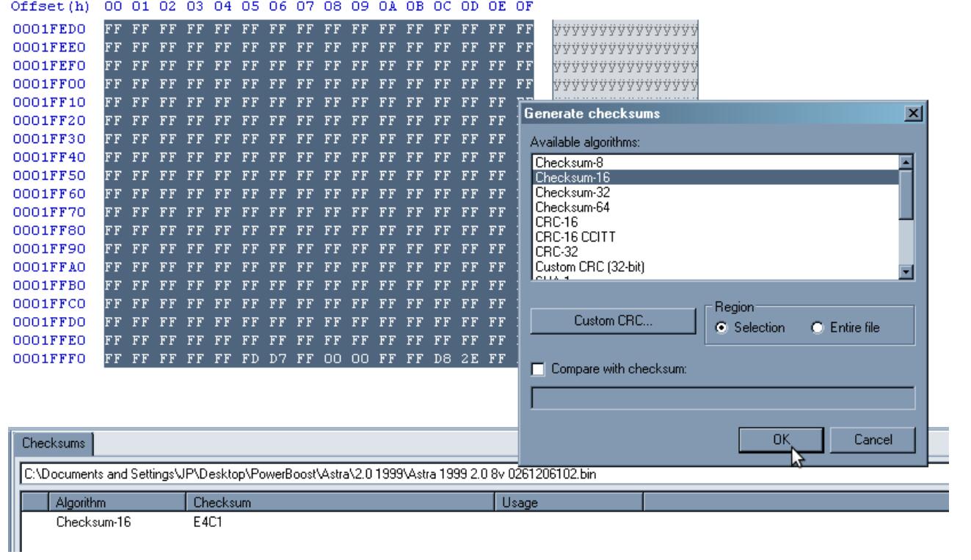Image resolution: width=971 pixels, height=560 pixels.
Task: Click offset row 0001FF80
Action: pyautogui.click(x=48, y=231)
